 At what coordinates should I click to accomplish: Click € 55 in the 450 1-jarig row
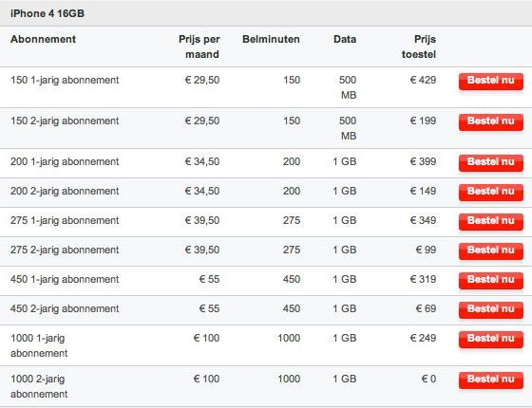209,280
